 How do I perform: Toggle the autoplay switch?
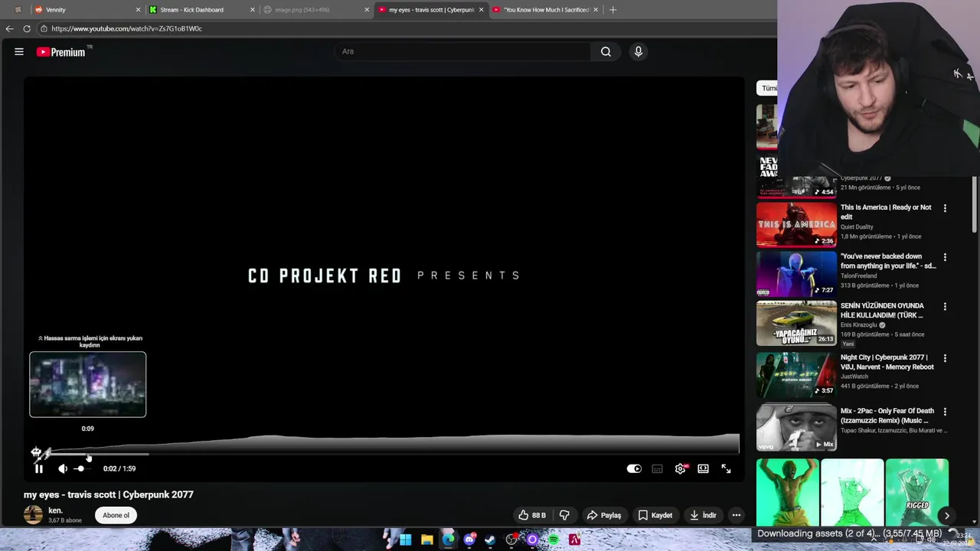(x=634, y=469)
